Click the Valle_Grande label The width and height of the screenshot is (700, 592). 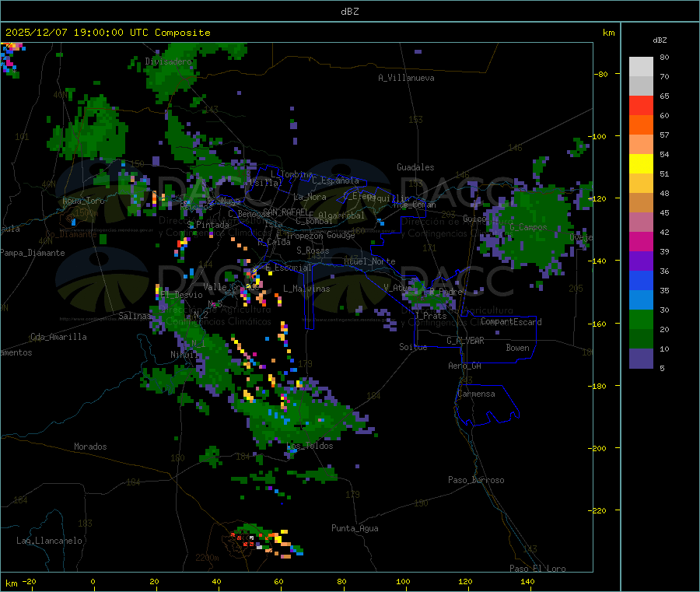[x=231, y=287]
